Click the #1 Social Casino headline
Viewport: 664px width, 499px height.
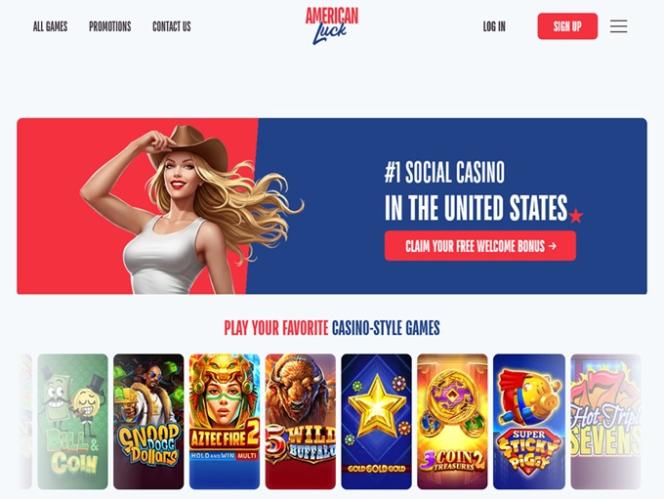pos(444,172)
